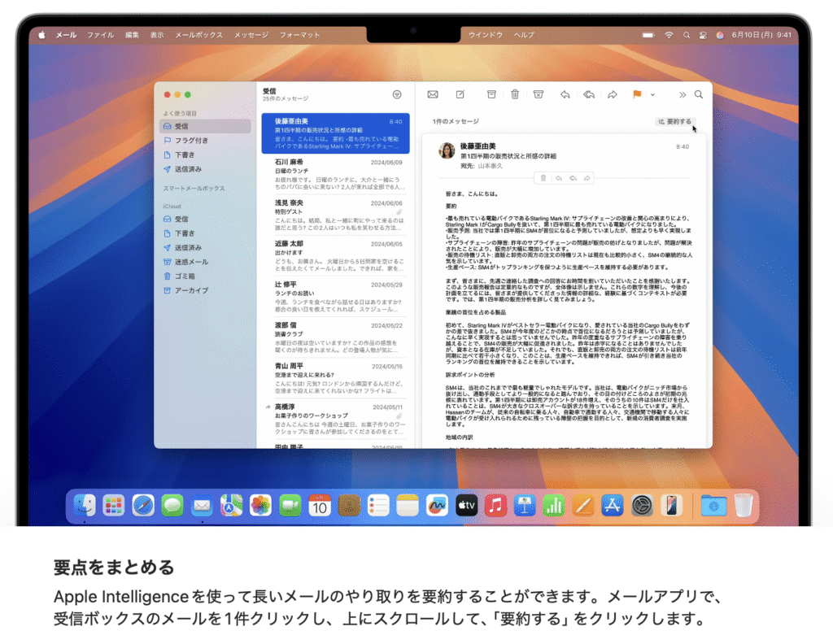Screen dimensions: 833x644
Task: Select the email from 後藤亜由美
Action: pos(335,133)
